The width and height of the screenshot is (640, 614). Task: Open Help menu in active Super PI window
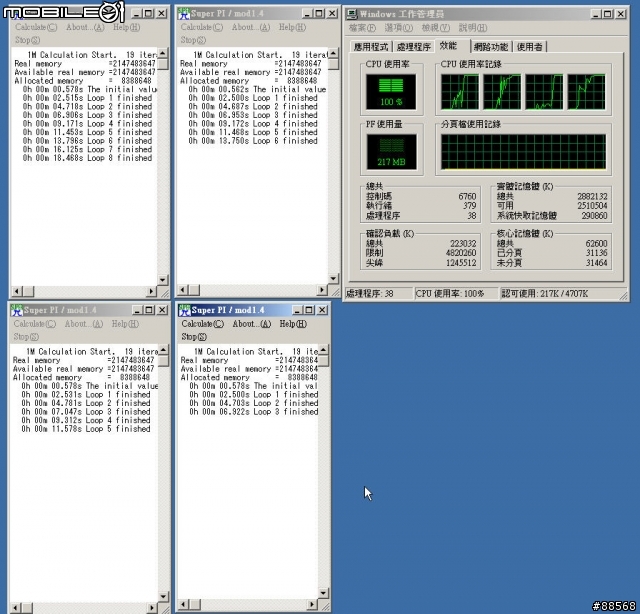click(x=293, y=324)
